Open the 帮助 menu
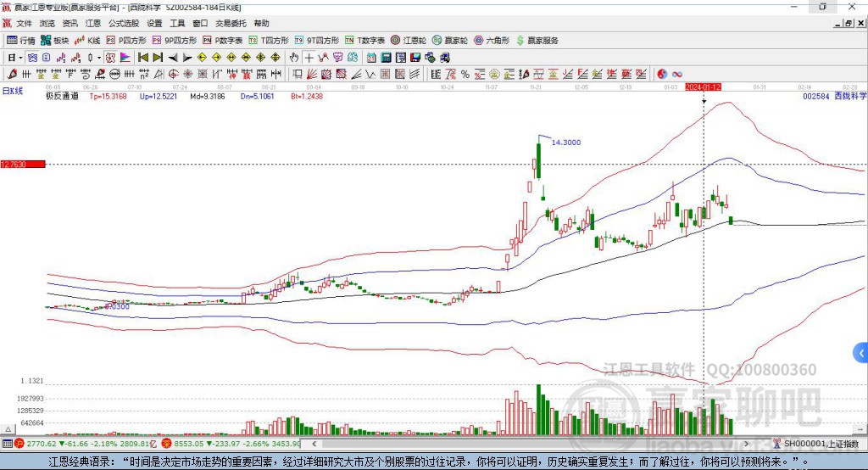The image size is (868, 470). [261, 23]
